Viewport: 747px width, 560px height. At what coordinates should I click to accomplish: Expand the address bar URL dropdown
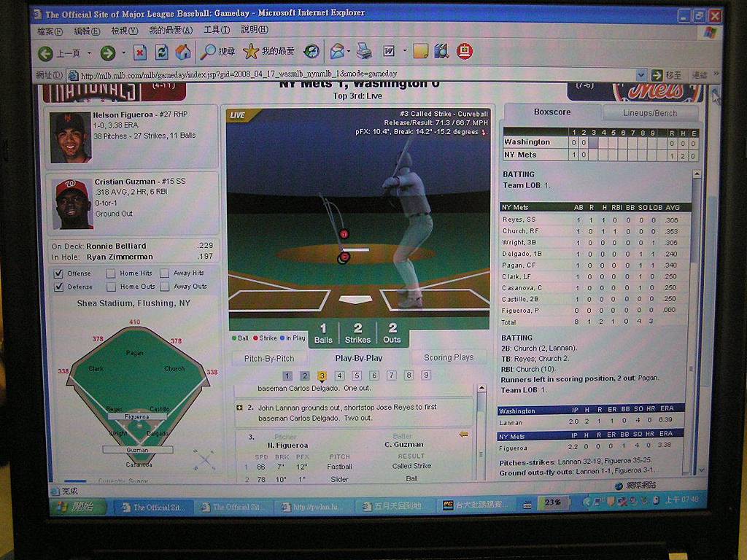640,75
